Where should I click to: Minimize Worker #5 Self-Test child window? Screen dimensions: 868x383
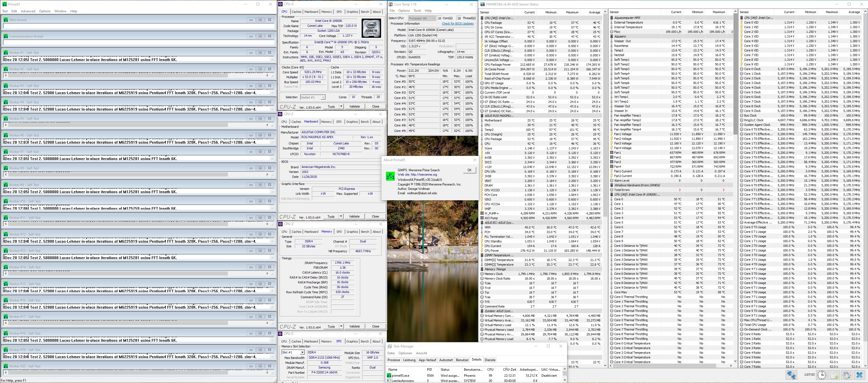click(251, 118)
